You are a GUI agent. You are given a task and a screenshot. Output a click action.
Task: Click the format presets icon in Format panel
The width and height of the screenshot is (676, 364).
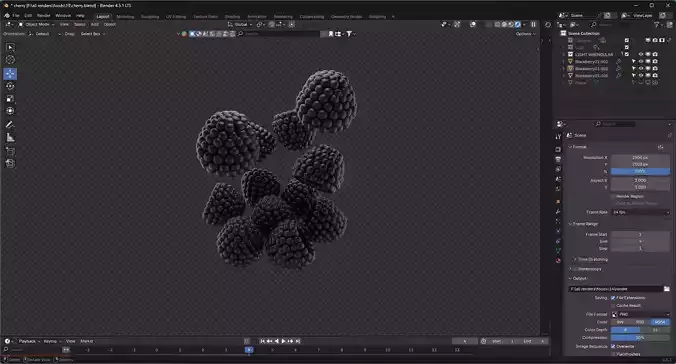point(661,147)
